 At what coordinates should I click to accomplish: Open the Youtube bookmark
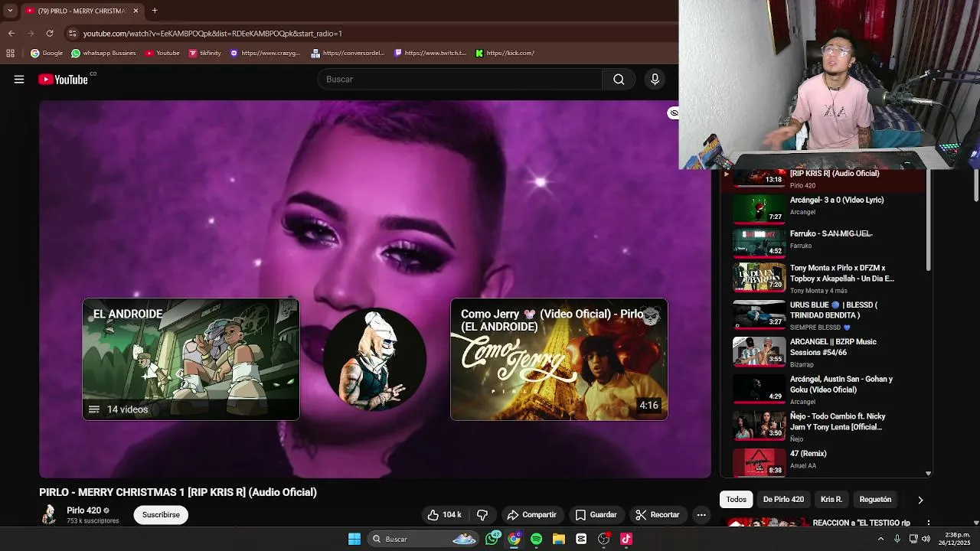[162, 53]
